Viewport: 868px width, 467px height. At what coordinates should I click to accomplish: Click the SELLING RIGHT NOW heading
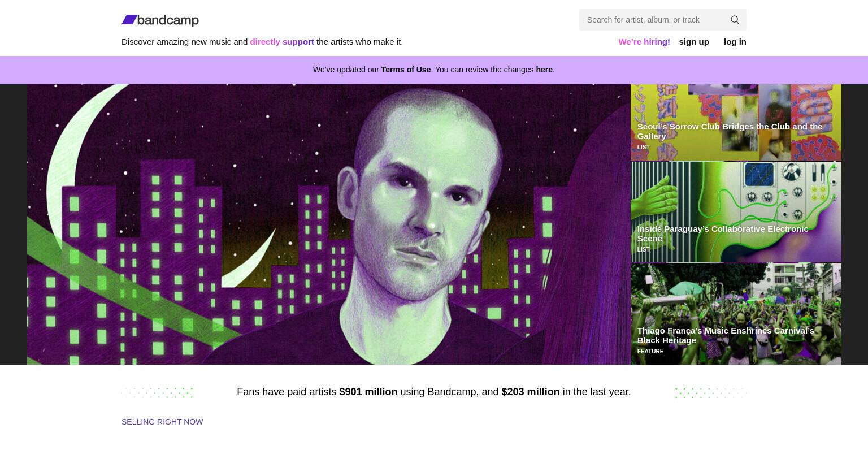162,422
